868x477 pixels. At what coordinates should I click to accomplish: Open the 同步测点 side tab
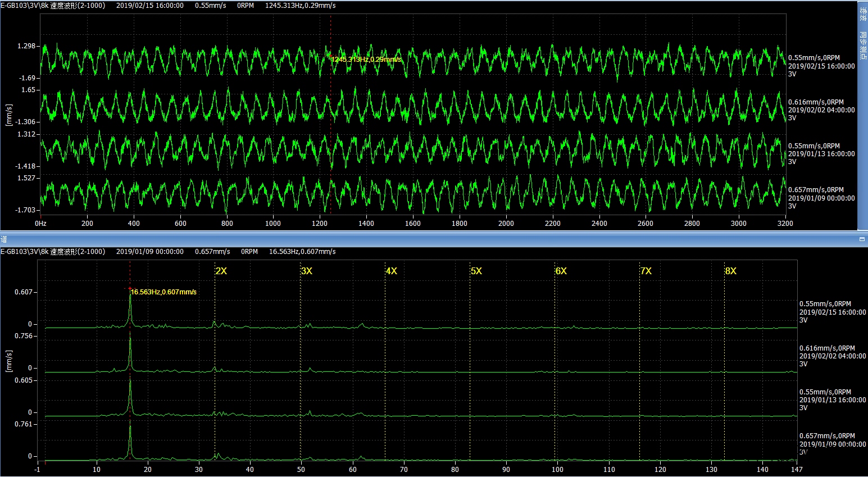[x=863, y=45]
